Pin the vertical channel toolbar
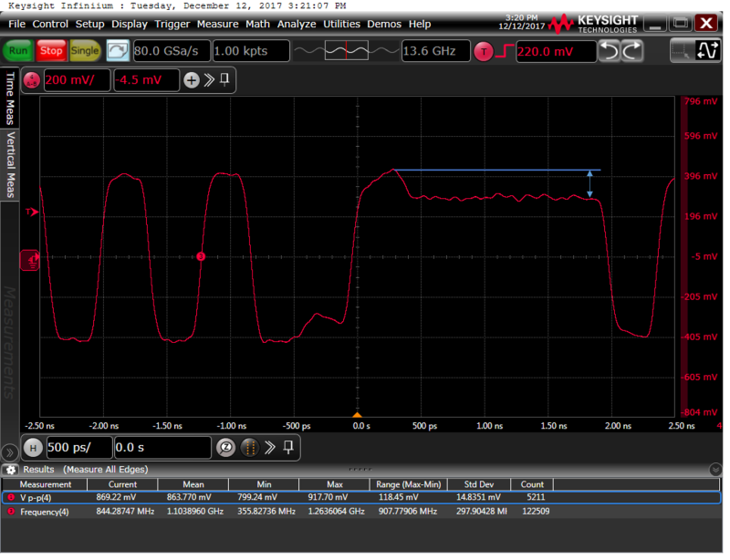The height and width of the screenshot is (560, 730). 224,79
